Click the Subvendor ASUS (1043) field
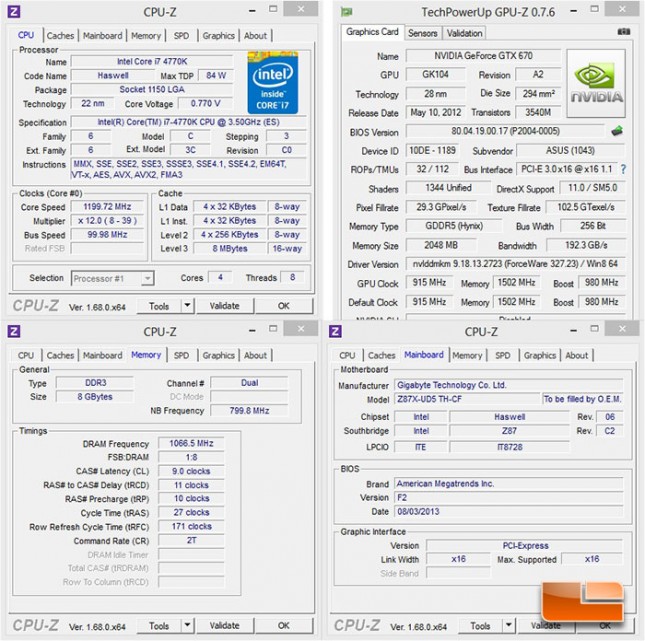This screenshot has width=645, height=641. click(x=571, y=151)
